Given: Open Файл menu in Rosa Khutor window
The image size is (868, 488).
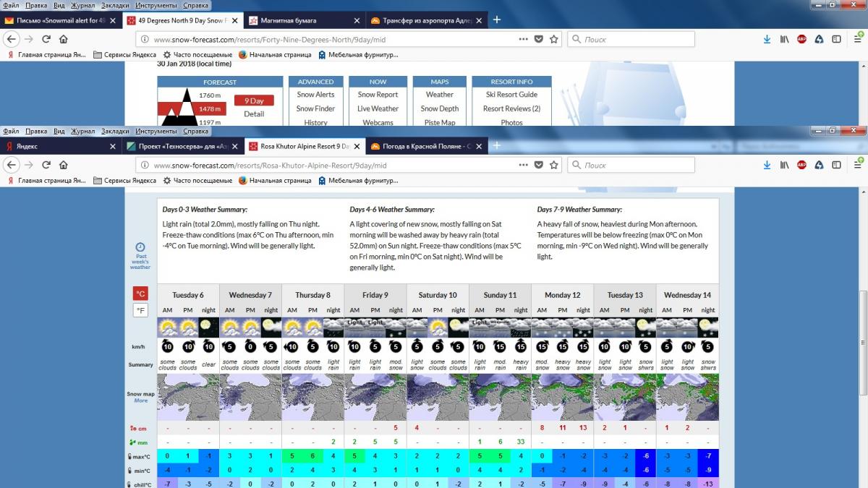Looking at the screenshot, I should tap(11, 132).
